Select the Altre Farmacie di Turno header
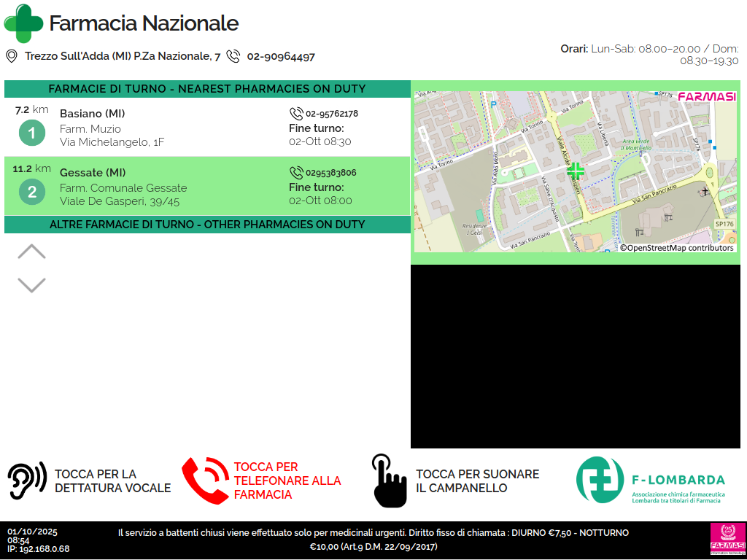This screenshot has width=747, height=560. point(207,225)
